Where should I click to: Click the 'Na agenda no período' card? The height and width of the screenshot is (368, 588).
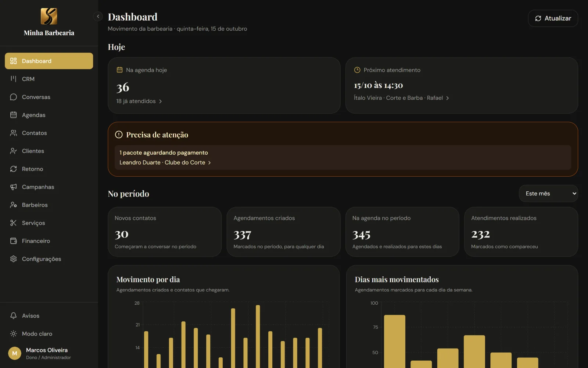coord(402,232)
